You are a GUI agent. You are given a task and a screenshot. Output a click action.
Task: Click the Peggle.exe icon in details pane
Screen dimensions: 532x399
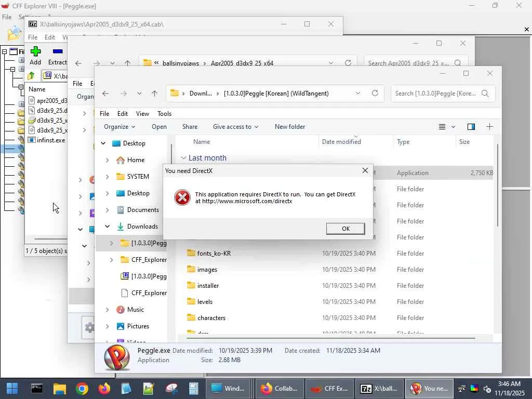click(x=117, y=357)
